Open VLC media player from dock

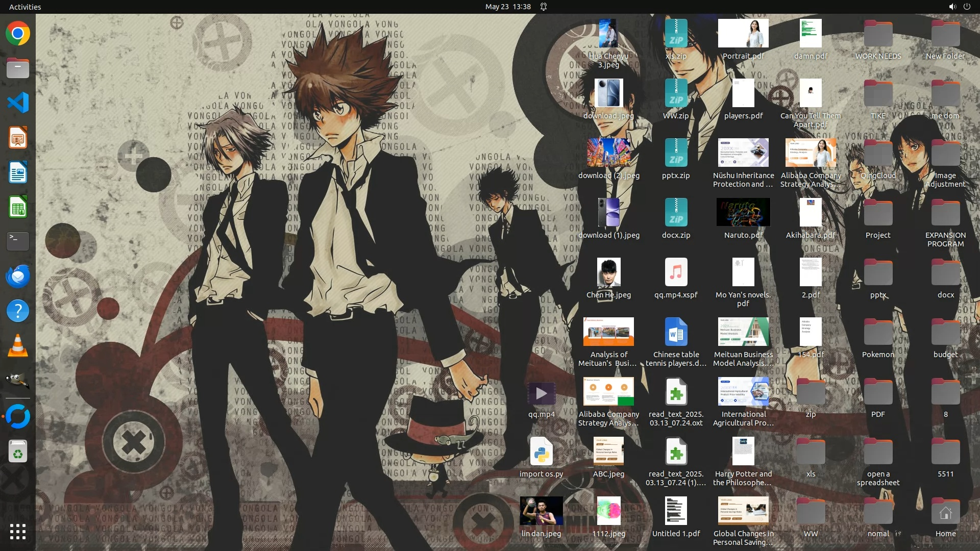coord(18,346)
